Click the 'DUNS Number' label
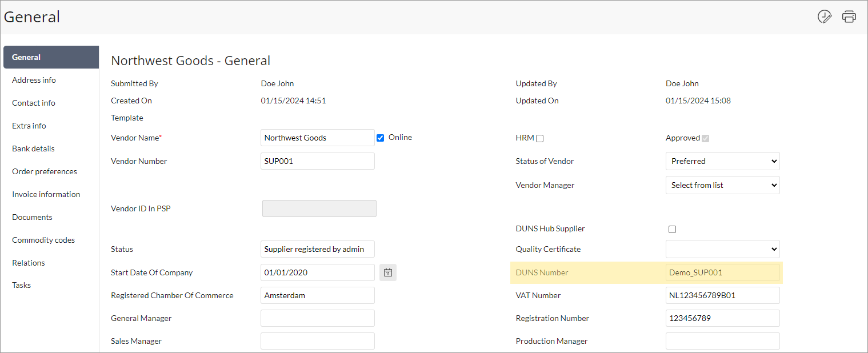 coord(542,272)
